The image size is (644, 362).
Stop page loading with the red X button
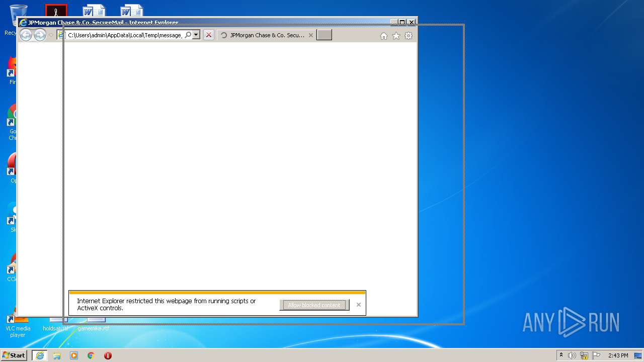tap(209, 35)
